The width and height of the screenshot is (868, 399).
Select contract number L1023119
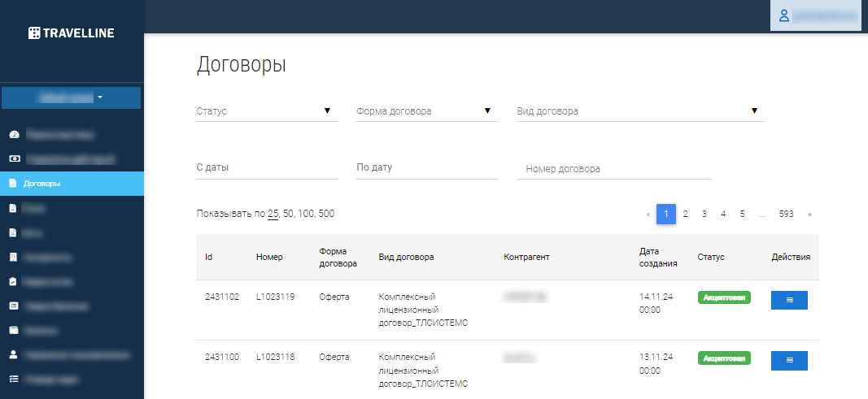276,297
